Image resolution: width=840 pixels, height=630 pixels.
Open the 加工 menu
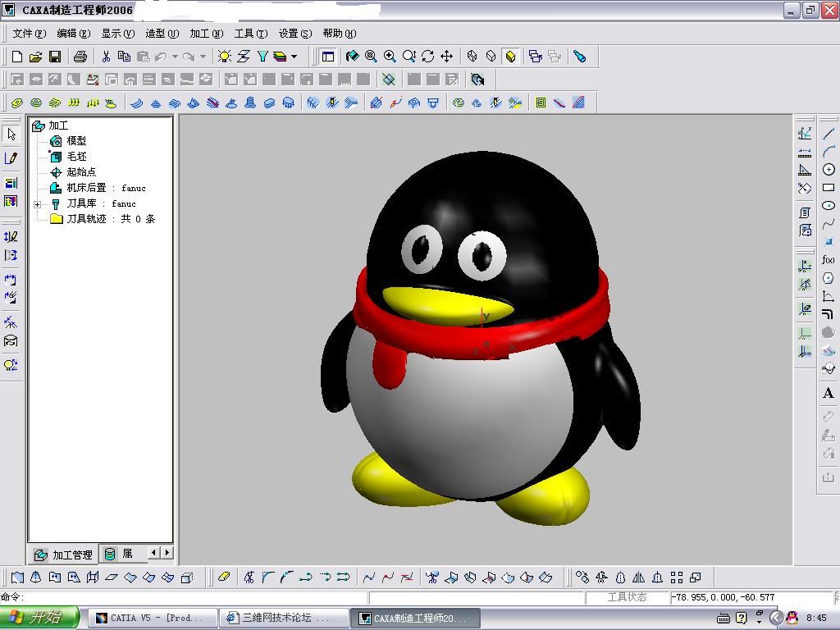point(206,33)
